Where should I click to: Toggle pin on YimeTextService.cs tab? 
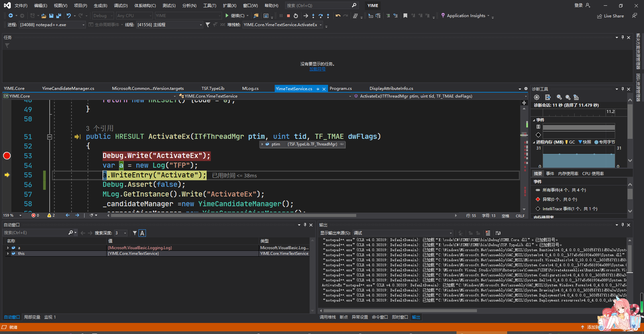coord(318,89)
